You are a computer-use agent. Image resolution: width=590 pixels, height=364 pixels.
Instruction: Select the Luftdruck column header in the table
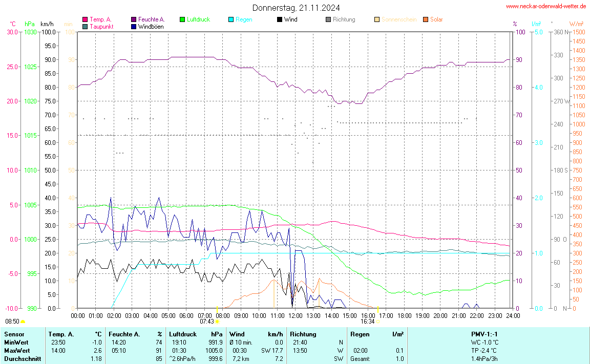point(183,334)
